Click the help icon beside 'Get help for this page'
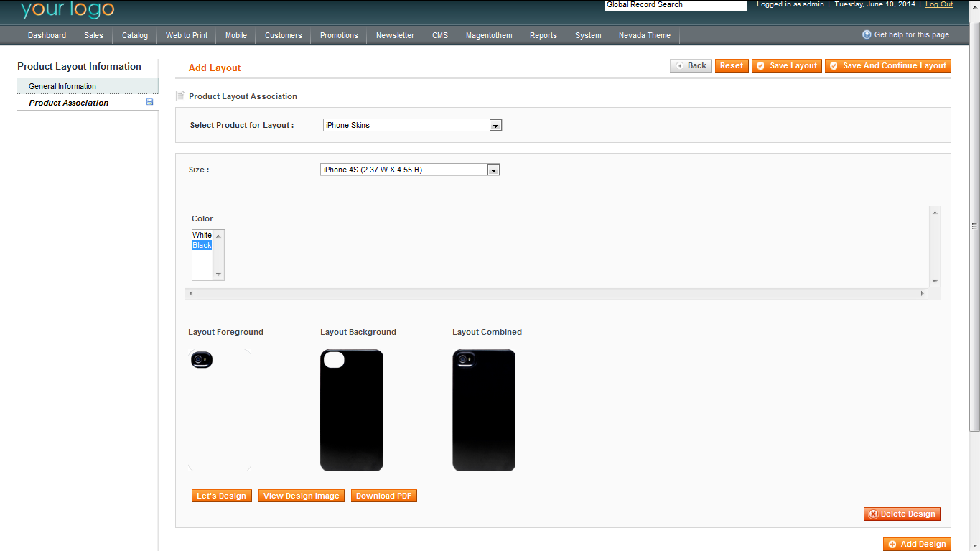980x551 pixels. point(867,34)
